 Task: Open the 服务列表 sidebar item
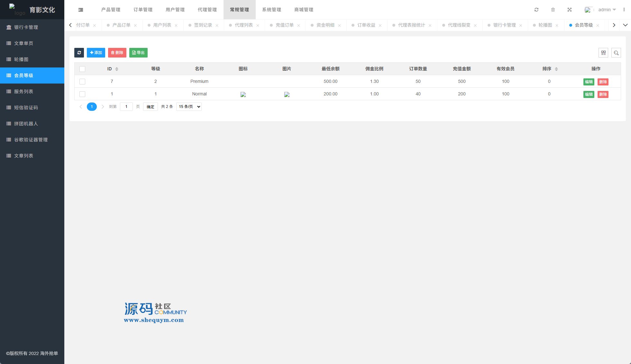[23, 92]
